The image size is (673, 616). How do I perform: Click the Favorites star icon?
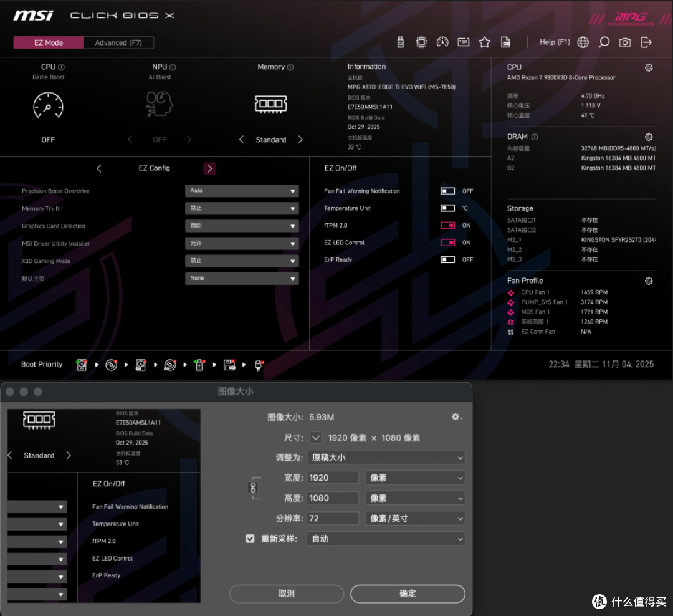coord(484,42)
